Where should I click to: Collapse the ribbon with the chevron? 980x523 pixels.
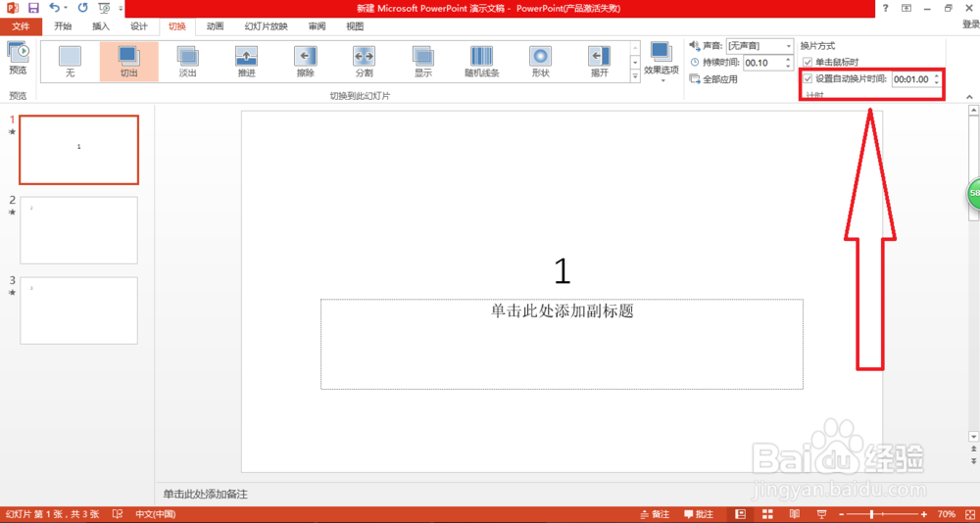coord(969,97)
